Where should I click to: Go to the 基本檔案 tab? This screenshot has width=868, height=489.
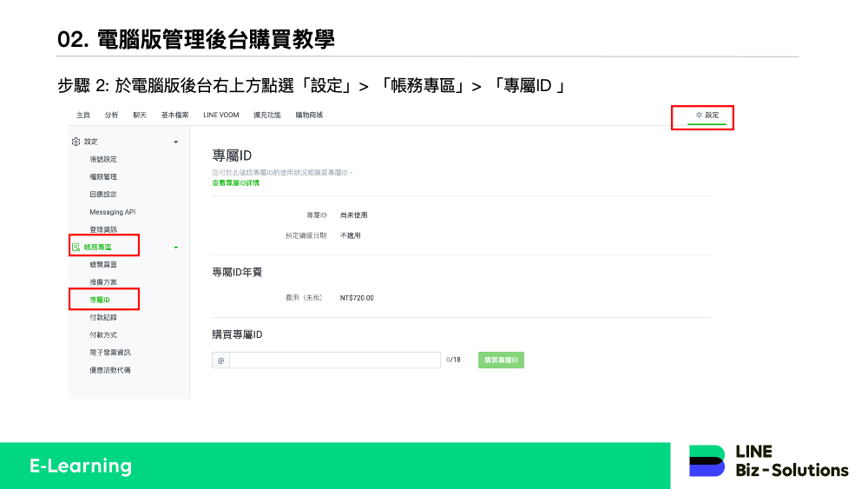[x=174, y=115]
